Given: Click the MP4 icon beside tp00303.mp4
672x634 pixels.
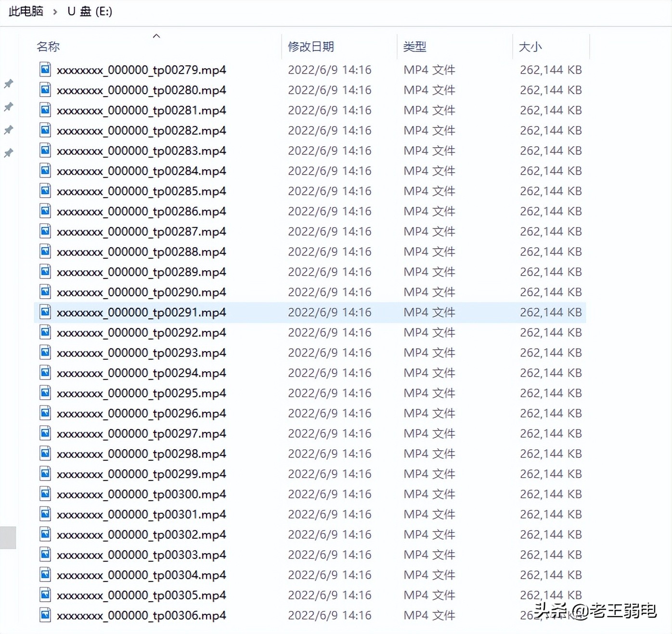Looking at the screenshot, I should [x=45, y=555].
